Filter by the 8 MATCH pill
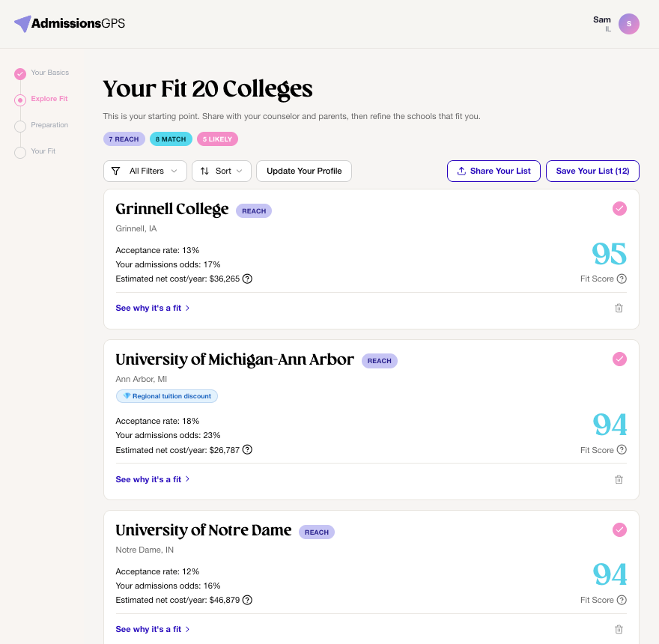The height and width of the screenshot is (644, 659). (171, 139)
